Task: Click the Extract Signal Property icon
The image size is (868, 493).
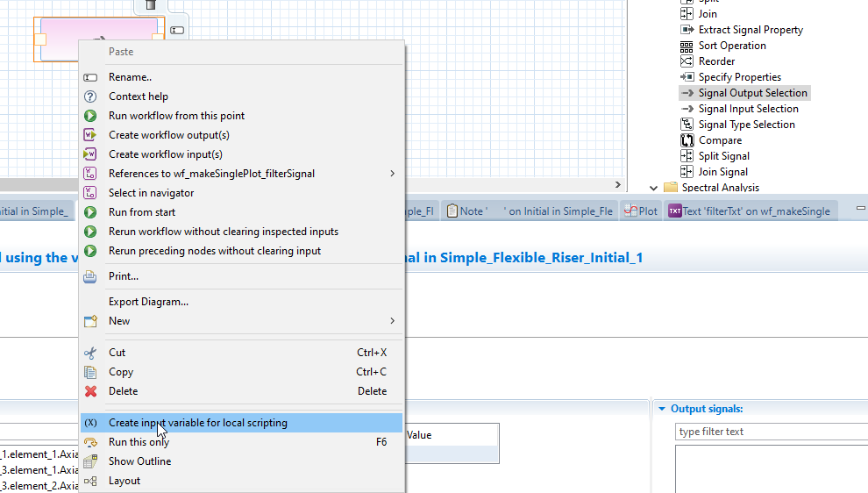Action: (x=687, y=30)
